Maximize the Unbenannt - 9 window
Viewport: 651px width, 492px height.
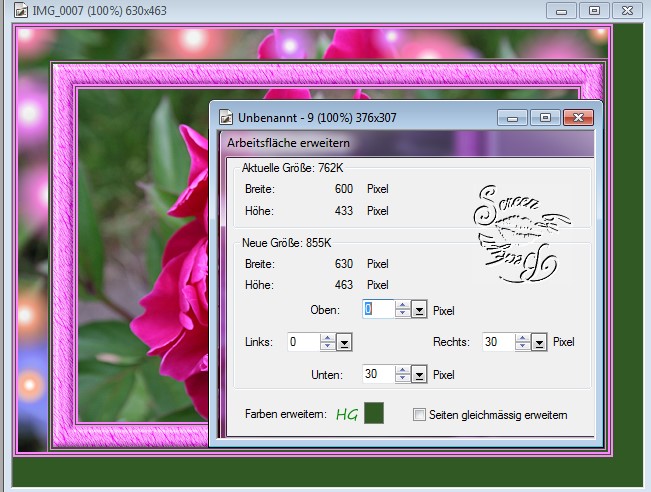(x=545, y=118)
